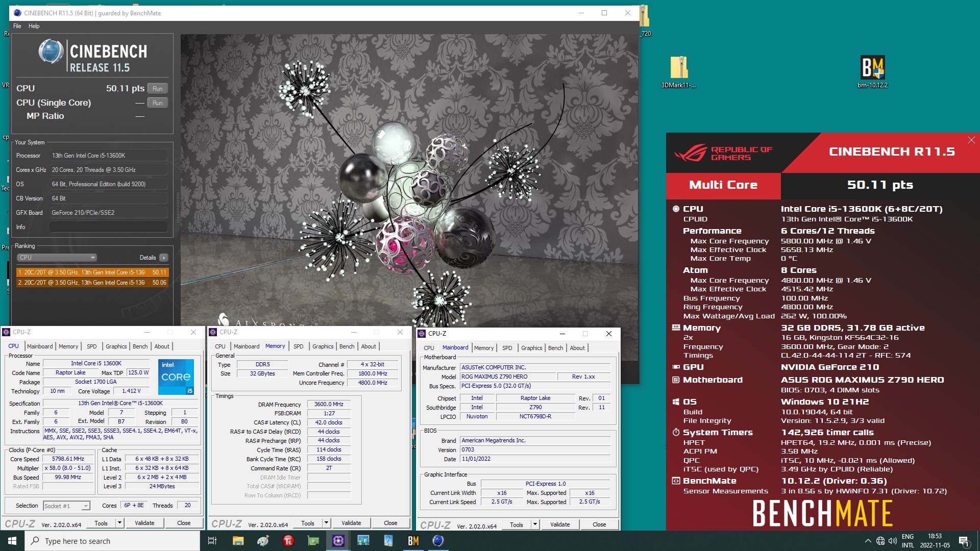This screenshot has height=551, width=980.
Task: Click the first CPU-Z window title icon
Action: pyautogui.click(x=7, y=332)
